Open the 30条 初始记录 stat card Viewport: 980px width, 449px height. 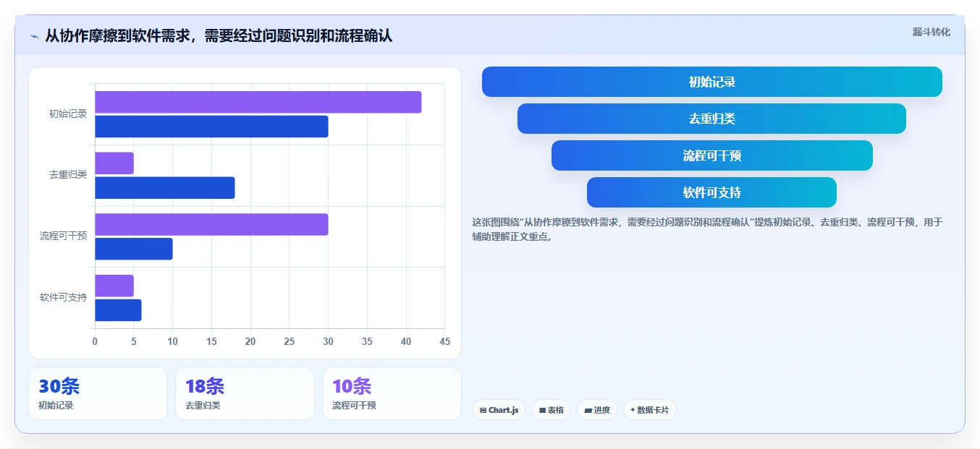tap(98, 393)
